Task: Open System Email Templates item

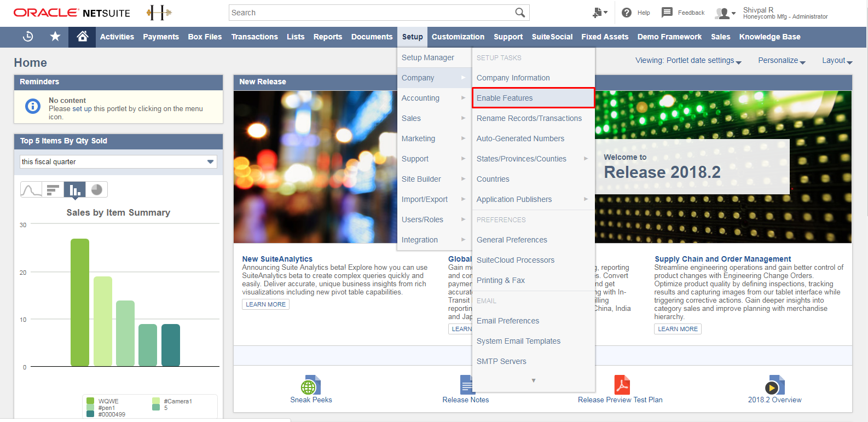Action: tap(533, 341)
